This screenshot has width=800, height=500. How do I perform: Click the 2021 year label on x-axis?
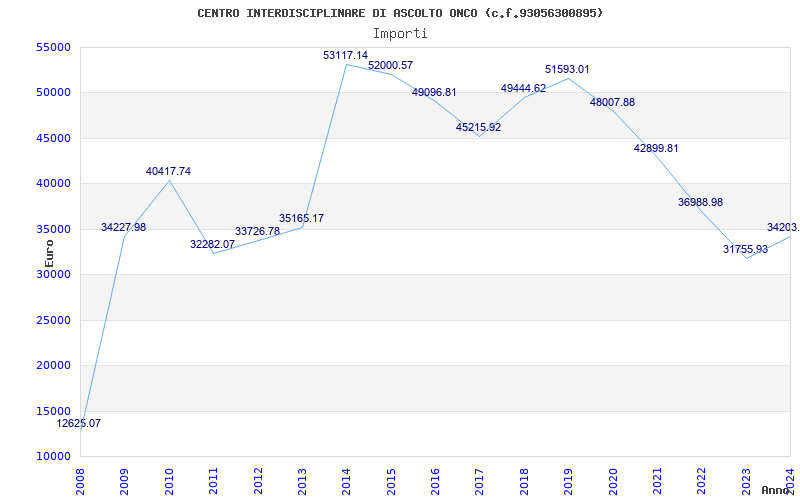[657, 481]
